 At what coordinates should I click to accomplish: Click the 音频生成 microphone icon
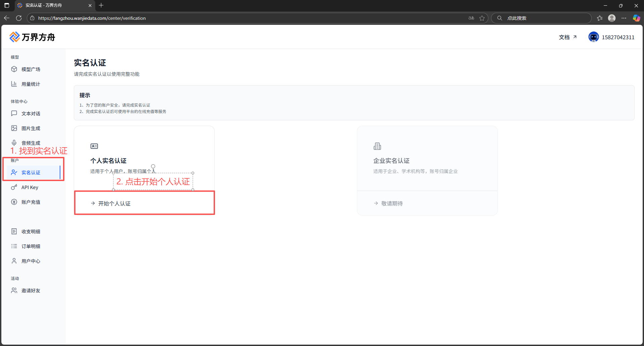click(x=14, y=143)
